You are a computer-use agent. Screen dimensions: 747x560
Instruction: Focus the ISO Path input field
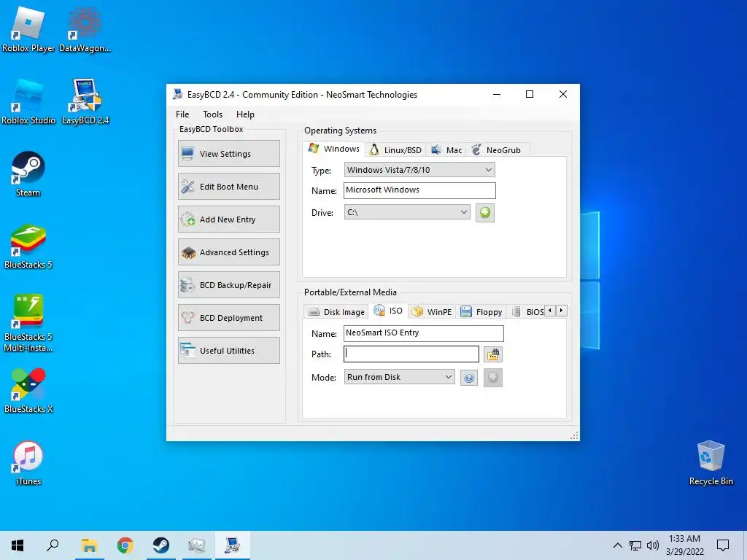(x=411, y=354)
